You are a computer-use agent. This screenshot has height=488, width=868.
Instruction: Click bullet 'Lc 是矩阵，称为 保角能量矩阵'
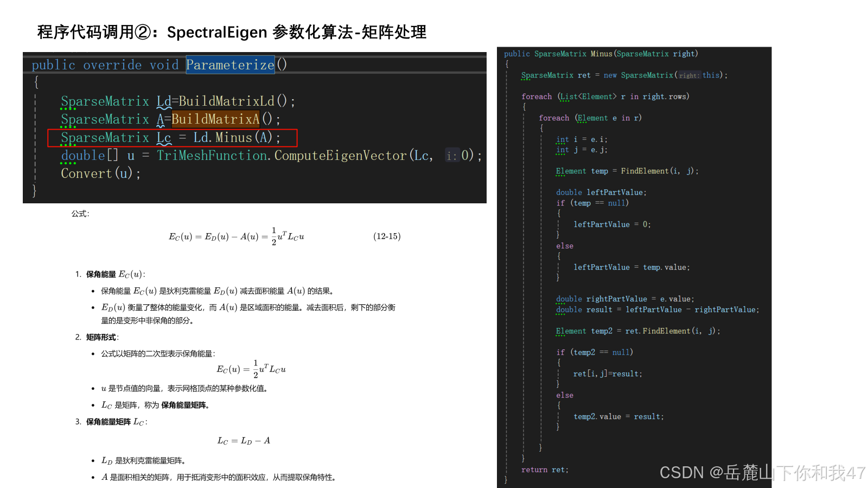155,405
